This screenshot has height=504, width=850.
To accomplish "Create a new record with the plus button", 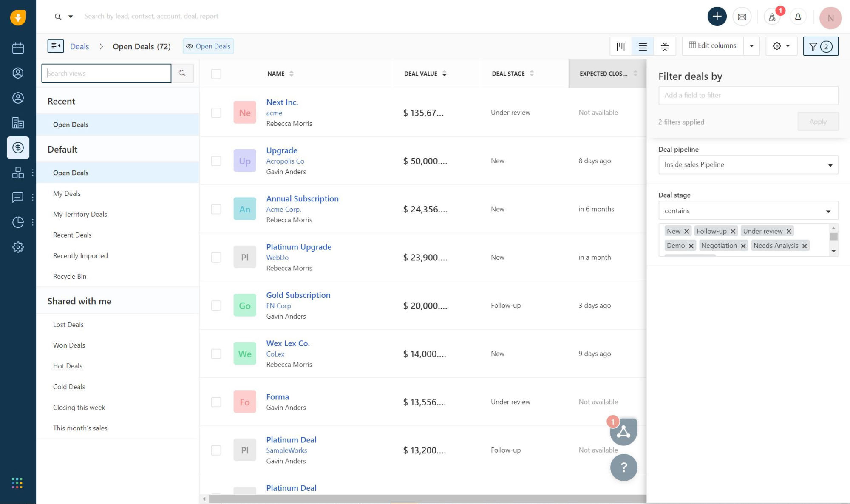I will click(717, 17).
